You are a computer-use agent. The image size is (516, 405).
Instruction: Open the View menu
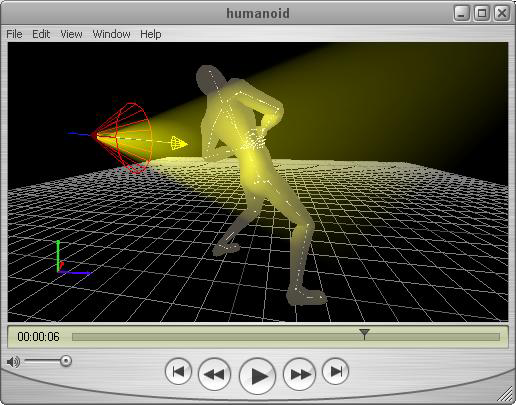(x=71, y=34)
